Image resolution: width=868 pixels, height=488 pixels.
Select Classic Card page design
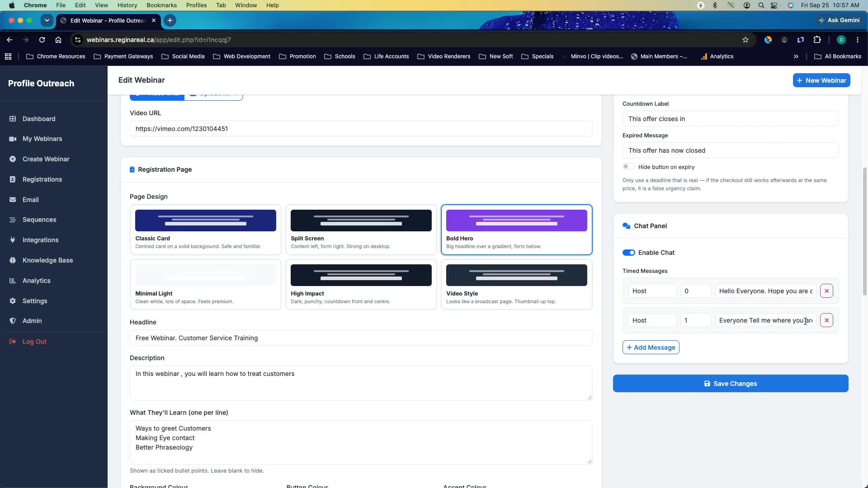click(206, 230)
